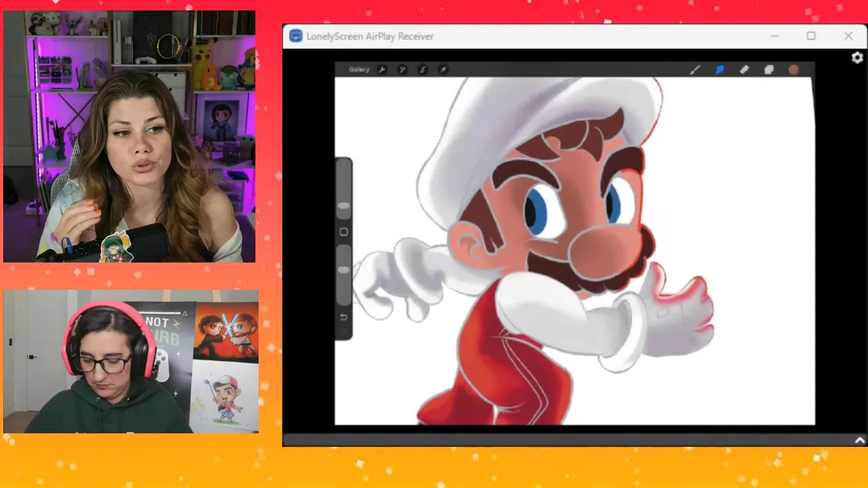Open the Adjustments magic wand menu
The image size is (868, 488).
point(402,70)
